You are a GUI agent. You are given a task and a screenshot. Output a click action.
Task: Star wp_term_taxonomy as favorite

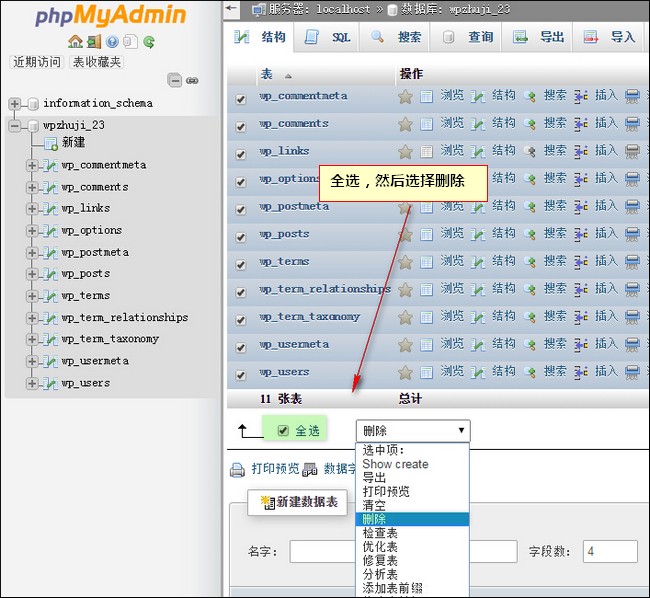(405, 317)
